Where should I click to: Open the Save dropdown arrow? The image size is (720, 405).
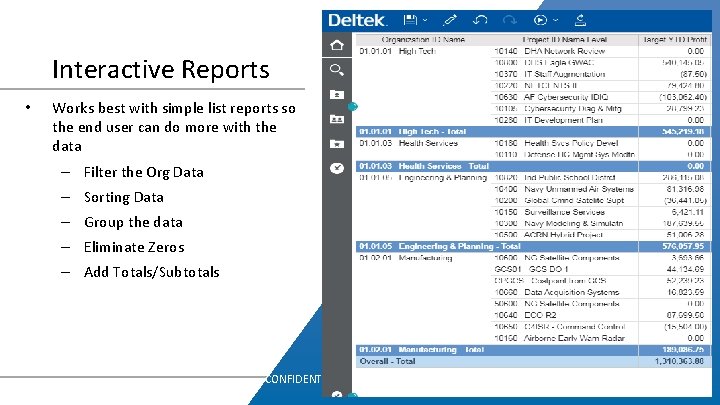[425, 20]
